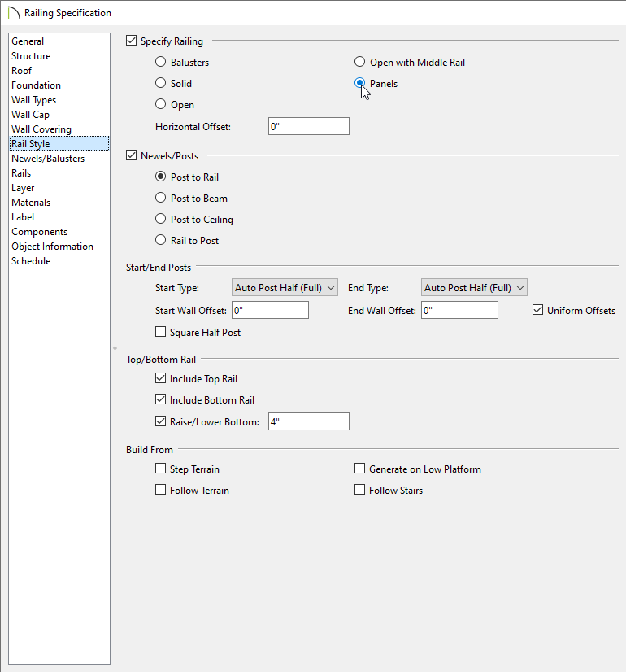Screen dimensions: 626x672
Task: Select Post to Rail option
Action: click(x=161, y=177)
